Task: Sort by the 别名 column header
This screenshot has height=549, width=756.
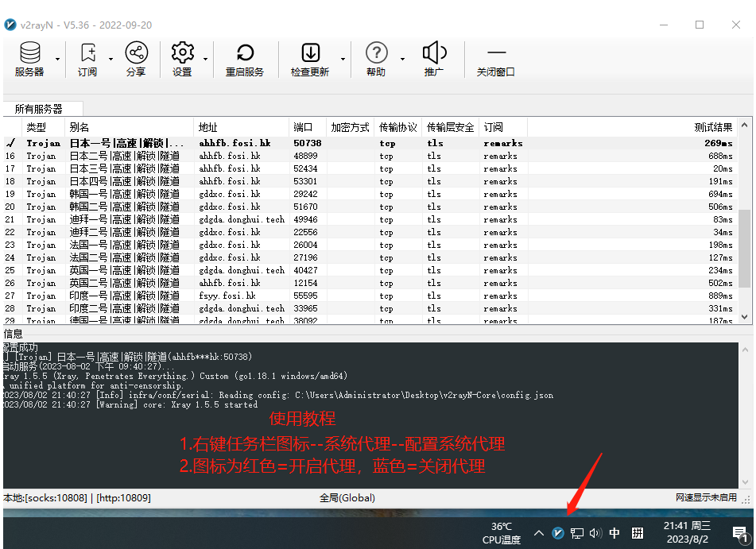Action: (x=129, y=127)
